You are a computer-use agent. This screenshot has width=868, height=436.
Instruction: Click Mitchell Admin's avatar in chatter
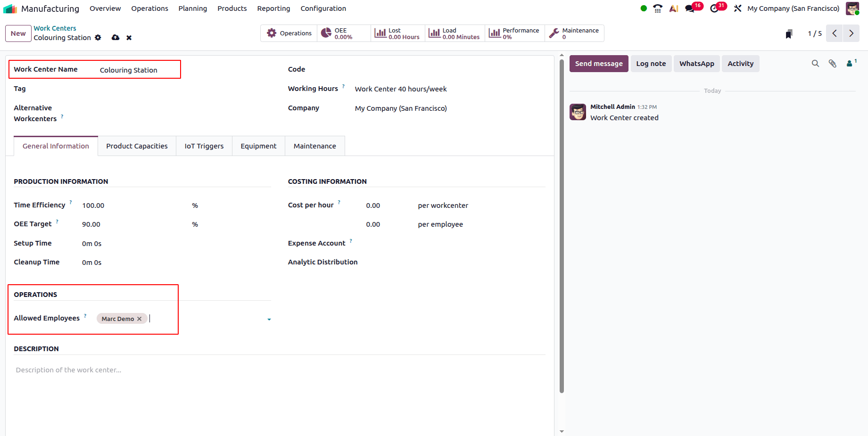click(x=578, y=112)
